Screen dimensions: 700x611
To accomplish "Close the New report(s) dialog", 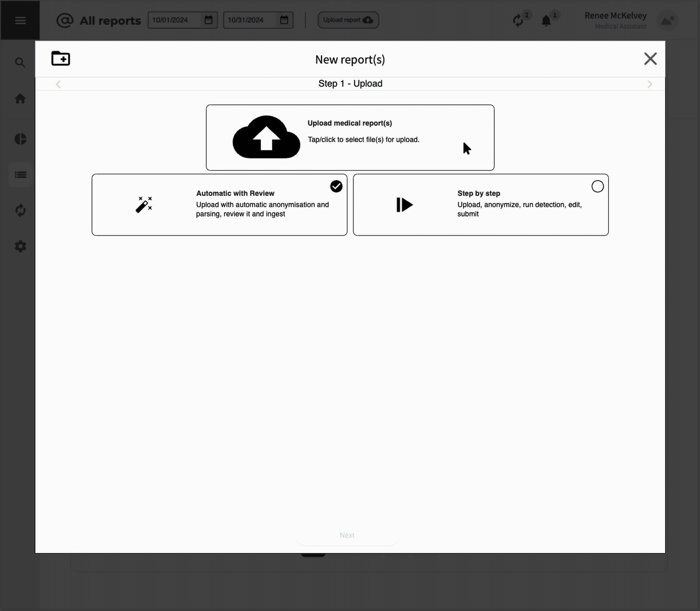I will click(x=650, y=59).
